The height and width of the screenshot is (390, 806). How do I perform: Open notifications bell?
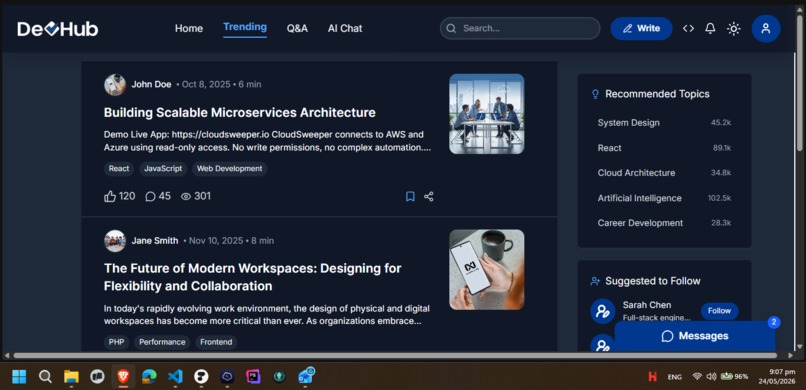710,29
